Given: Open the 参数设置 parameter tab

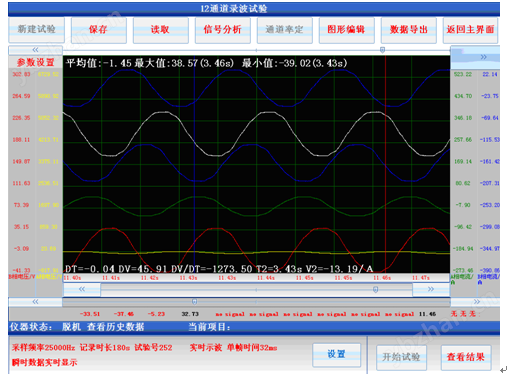Looking at the screenshot, I should pos(35,62).
